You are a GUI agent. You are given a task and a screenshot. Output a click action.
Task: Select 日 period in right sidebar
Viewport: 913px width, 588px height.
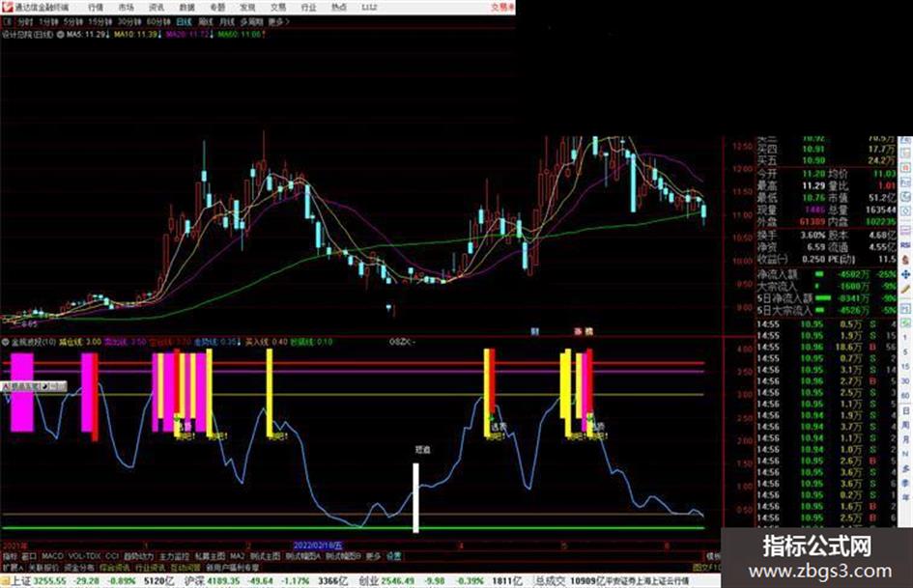click(906, 411)
